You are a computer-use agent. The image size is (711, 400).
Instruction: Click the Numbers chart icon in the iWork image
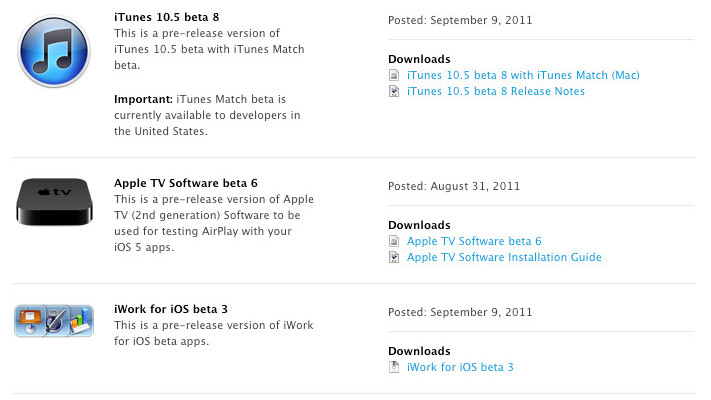79,322
